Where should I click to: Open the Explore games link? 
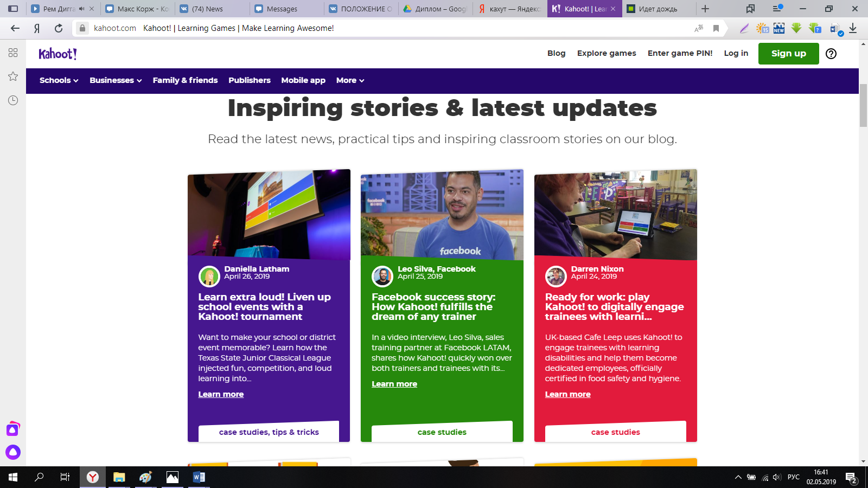click(x=607, y=53)
